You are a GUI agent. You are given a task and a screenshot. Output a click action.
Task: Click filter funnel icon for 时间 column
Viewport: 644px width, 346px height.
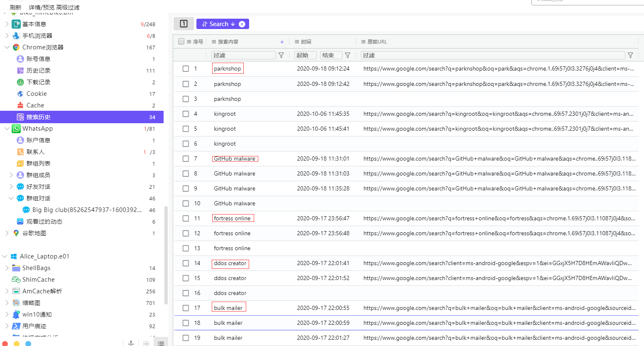point(348,55)
